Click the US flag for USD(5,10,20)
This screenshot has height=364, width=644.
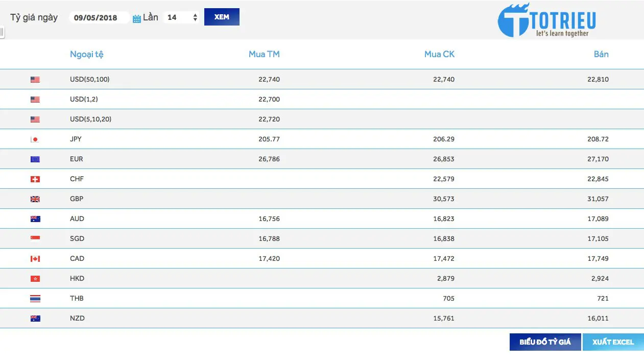pos(35,119)
